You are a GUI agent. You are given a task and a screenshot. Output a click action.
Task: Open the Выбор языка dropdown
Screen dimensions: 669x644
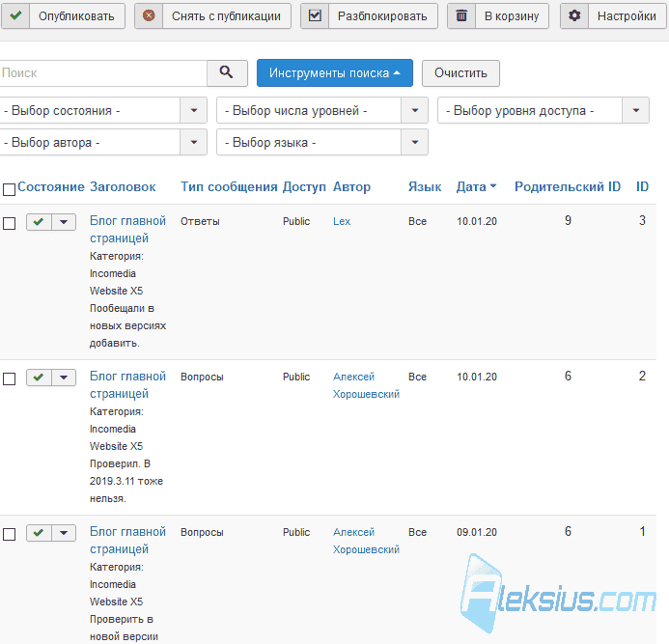[x=322, y=142]
